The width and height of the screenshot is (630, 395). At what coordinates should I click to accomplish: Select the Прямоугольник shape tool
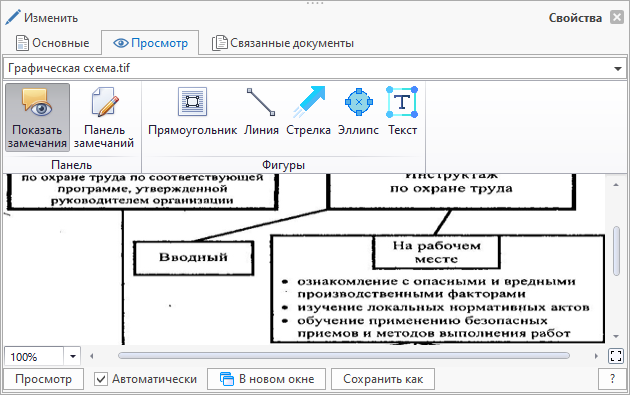coord(192,112)
